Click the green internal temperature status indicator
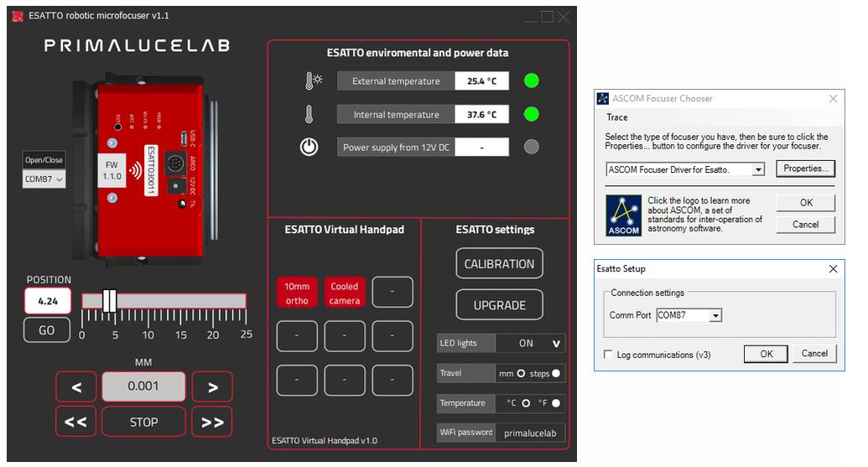This screenshot has height=467, width=868. [532, 114]
